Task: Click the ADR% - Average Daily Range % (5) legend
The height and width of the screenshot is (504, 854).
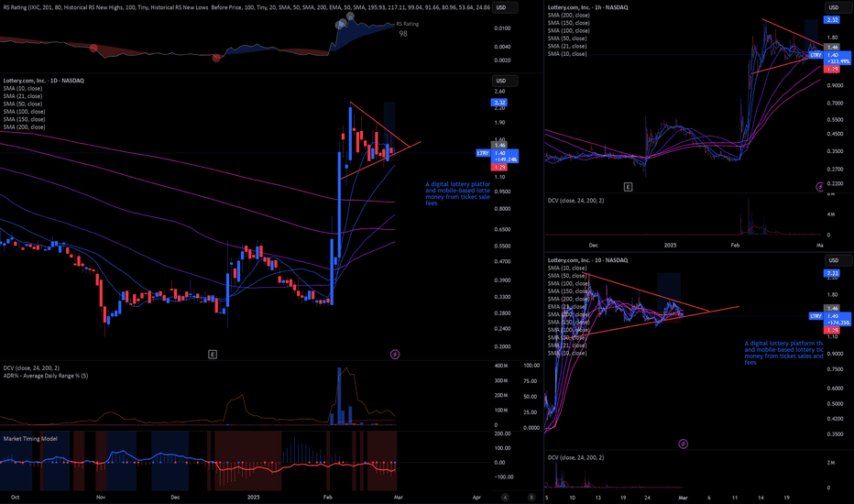Action: pyautogui.click(x=45, y=376)
